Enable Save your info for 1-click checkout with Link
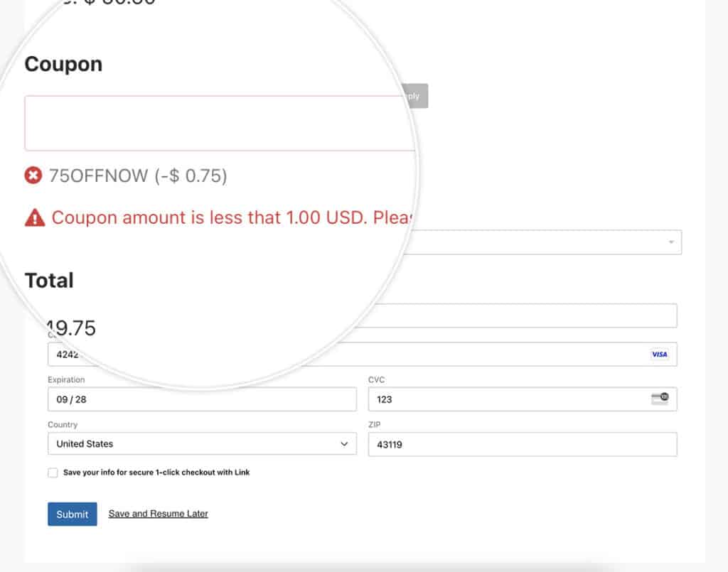The image size is (728, 572). pos(53,472)
